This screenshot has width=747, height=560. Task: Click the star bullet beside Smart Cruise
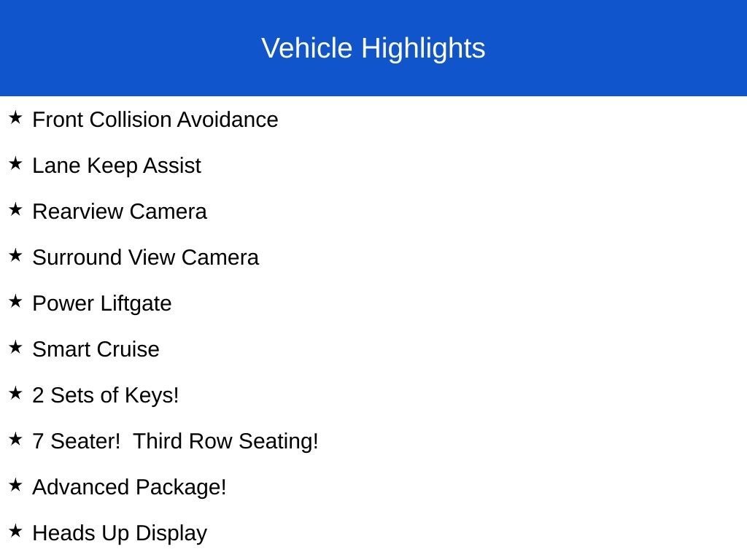[x=15, y=347]
